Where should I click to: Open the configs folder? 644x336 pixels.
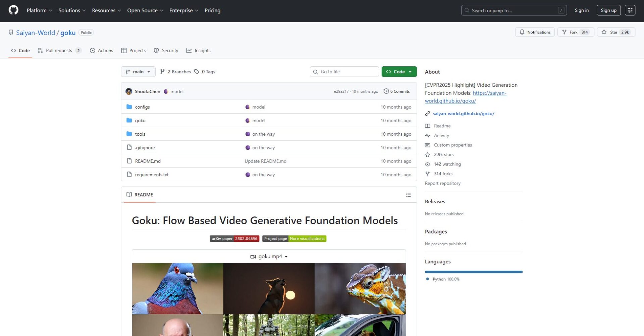[142, 107]
